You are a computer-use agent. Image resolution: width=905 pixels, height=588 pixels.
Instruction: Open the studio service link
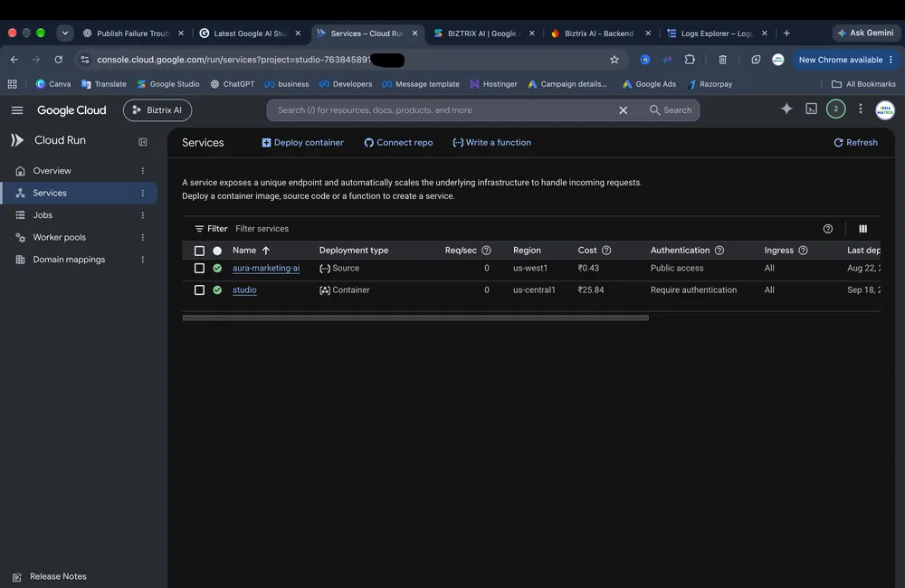244,290
